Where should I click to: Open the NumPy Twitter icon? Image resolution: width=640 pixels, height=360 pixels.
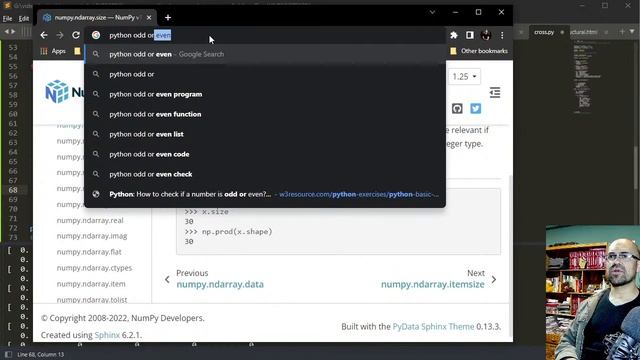(476, 109)
